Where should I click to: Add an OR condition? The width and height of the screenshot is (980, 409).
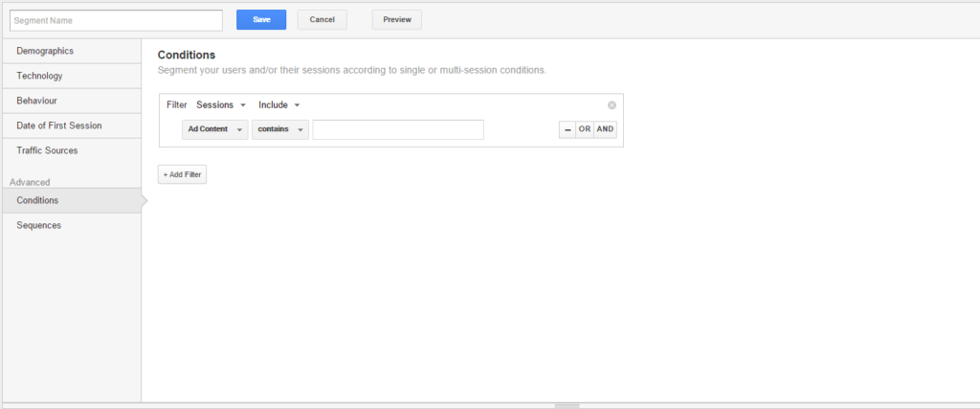pyautogui.click(x=584, y=129)
